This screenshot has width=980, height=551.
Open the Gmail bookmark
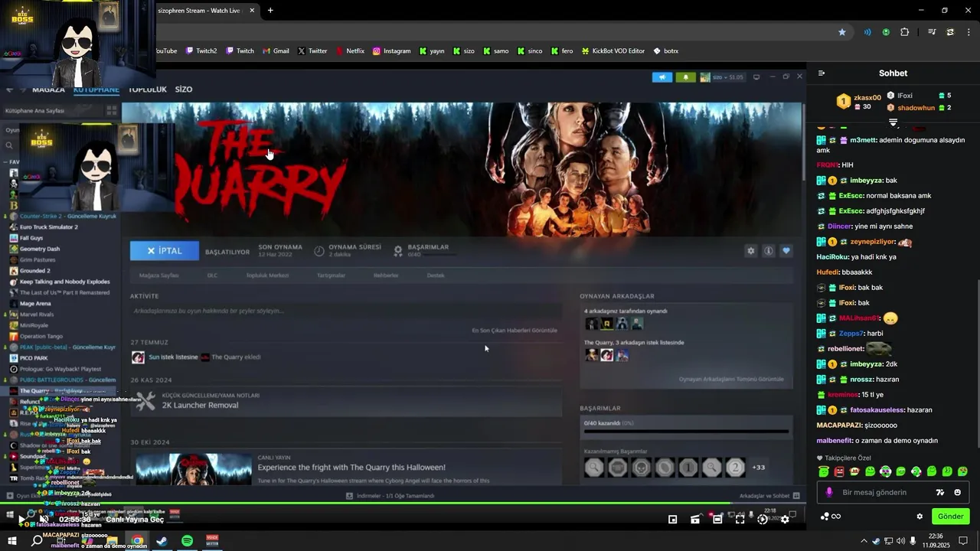click(276, 51)
